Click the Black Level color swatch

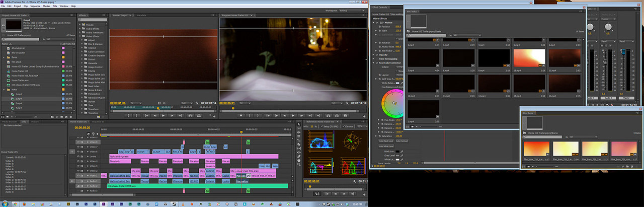397,151
